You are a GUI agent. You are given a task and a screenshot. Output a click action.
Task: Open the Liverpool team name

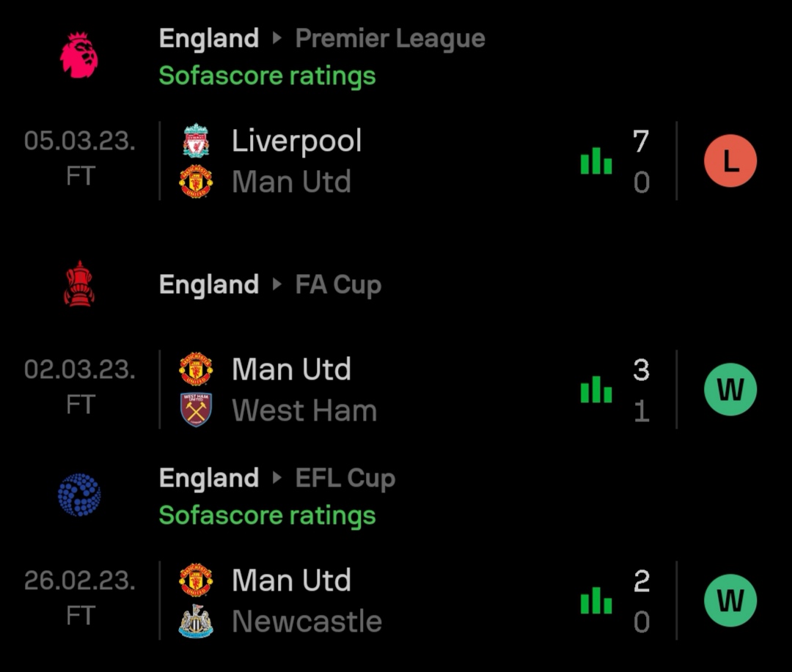pyautogui.click(x=296, y=141)
